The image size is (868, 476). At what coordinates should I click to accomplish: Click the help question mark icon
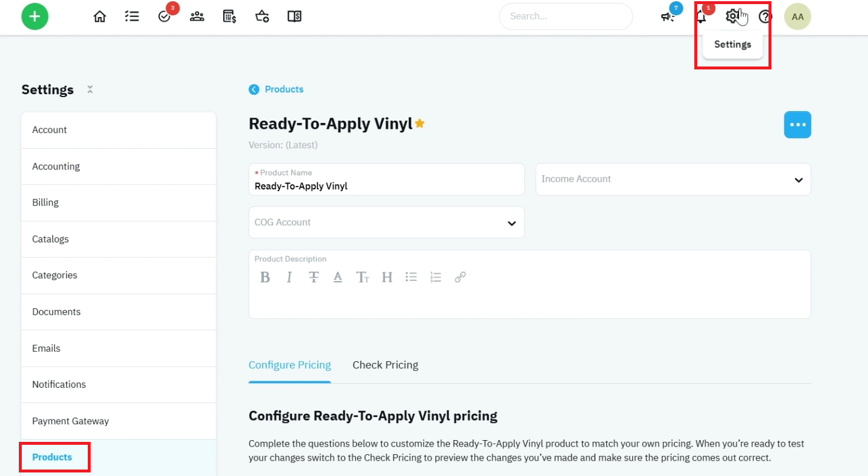(x=765, y=16)
